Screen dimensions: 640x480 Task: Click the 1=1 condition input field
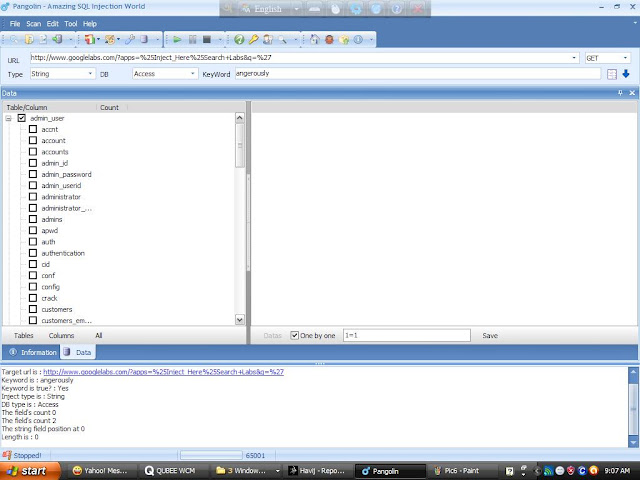pos(407,335)
